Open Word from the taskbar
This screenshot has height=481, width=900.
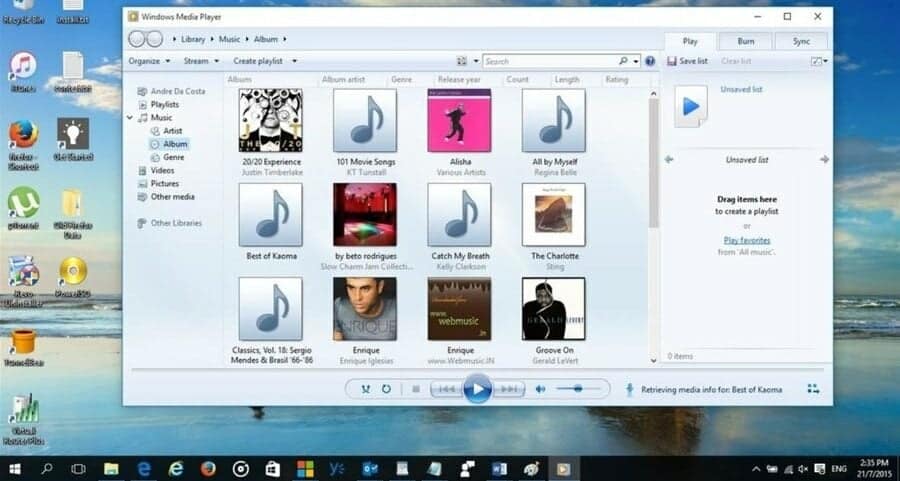click(499, 469)
